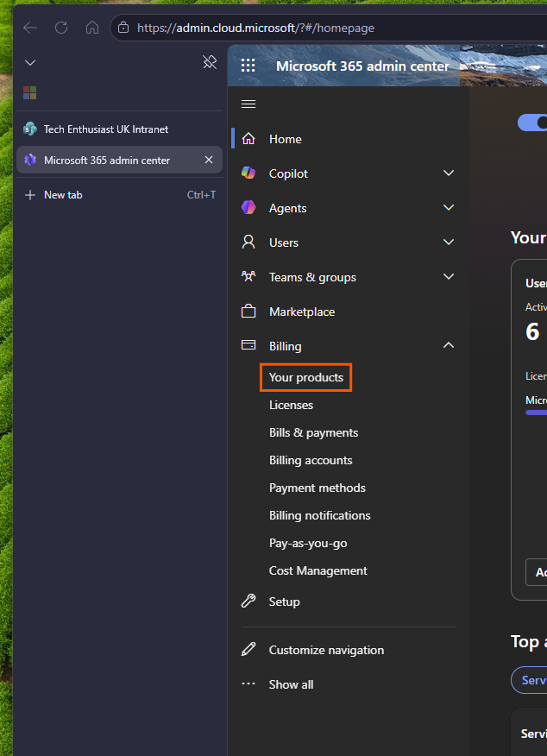The image size is (547, 756).
Task: Toggle the switch at page top
Action: (532, 123)
